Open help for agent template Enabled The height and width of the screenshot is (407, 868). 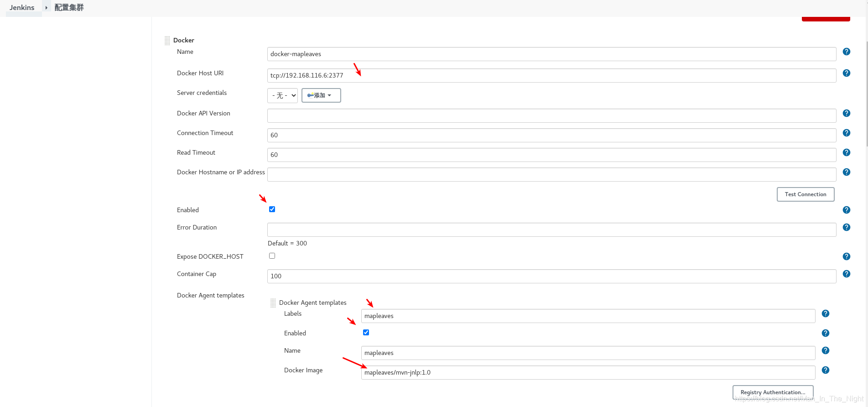coord(825,333)
